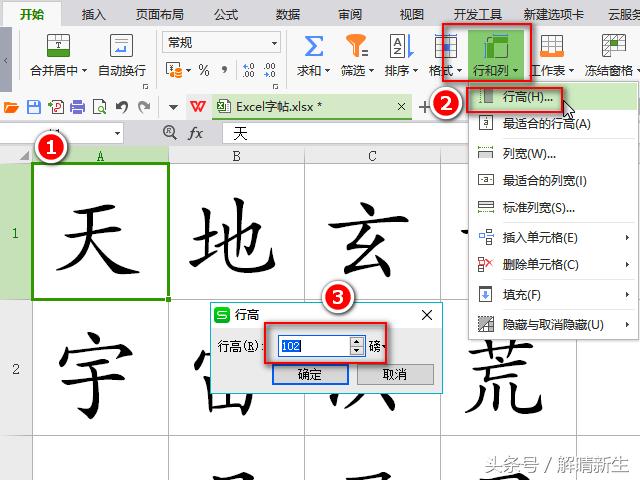Open 删除单元格(C) submenu

point(553,264)
